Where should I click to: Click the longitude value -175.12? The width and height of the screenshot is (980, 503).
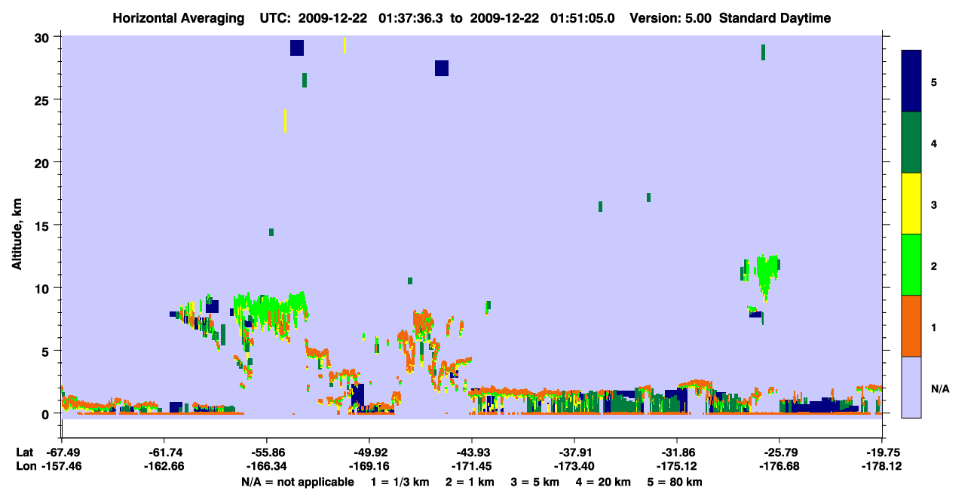(677, 466)
